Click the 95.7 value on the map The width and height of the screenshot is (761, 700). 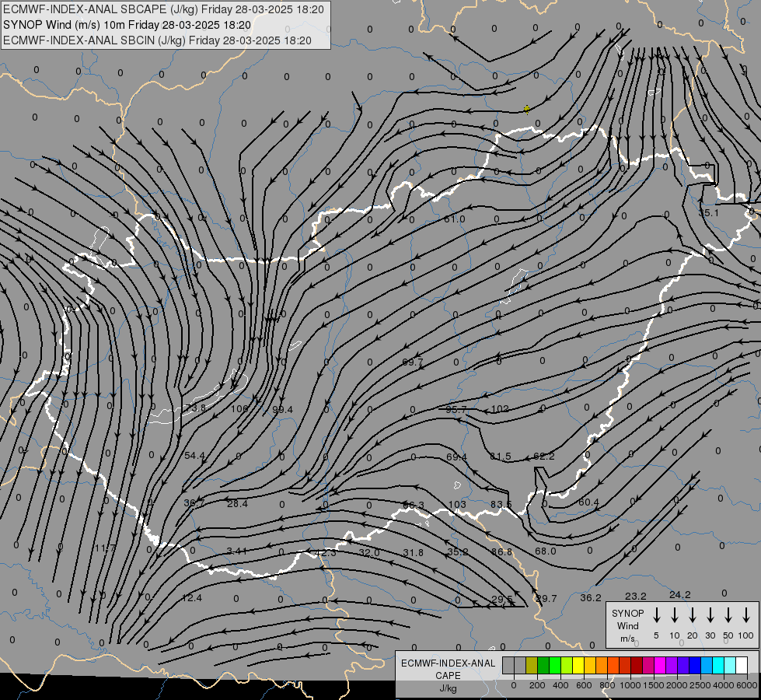click(x=456, y=410)
